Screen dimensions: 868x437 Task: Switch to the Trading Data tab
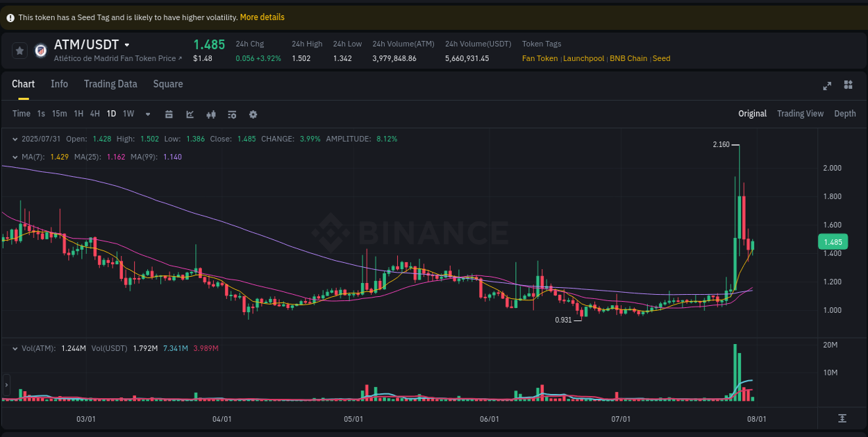(x=110, y=84)
